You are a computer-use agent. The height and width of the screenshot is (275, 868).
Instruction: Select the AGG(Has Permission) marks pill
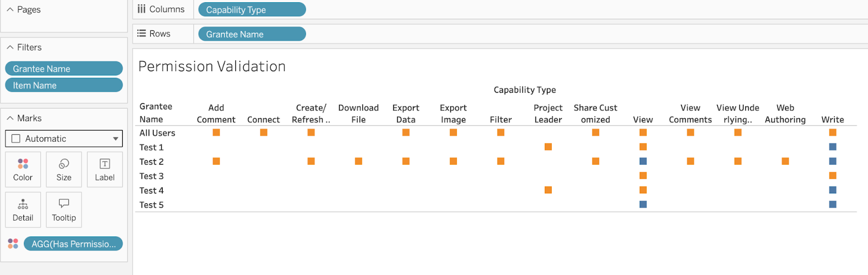tap(73, 244)
